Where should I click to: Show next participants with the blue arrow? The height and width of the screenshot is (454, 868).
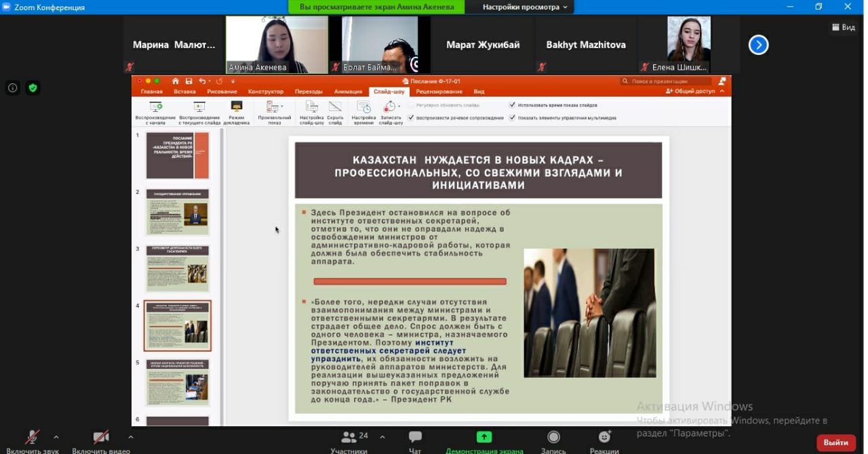click(758, 45)
